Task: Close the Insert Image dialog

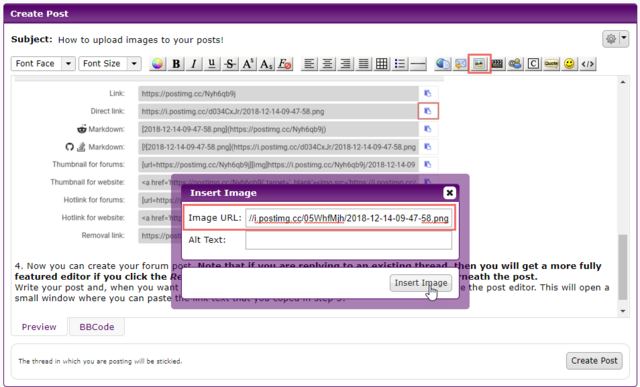Action: point(449,193)
